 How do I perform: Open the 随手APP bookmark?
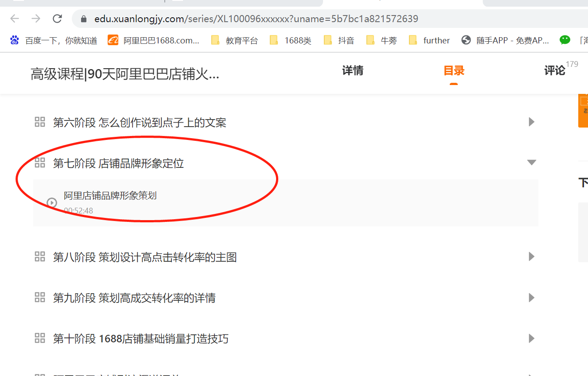coord(505,40)
